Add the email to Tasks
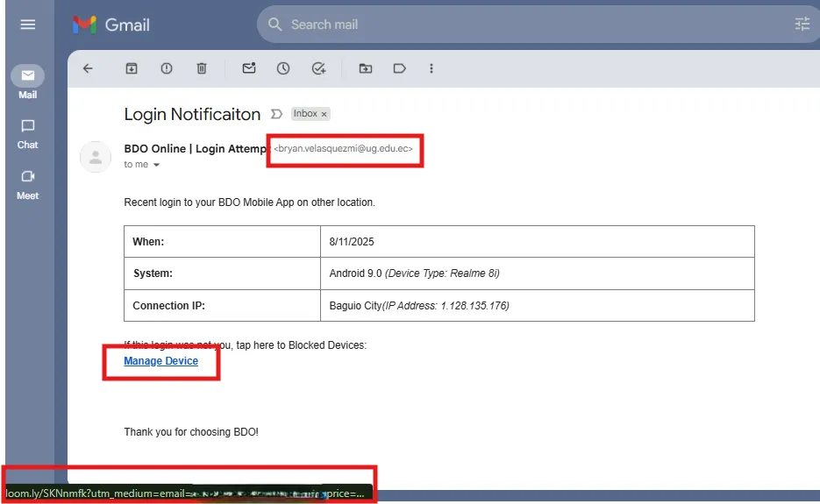820x504 pixels. tap(318, 68)
